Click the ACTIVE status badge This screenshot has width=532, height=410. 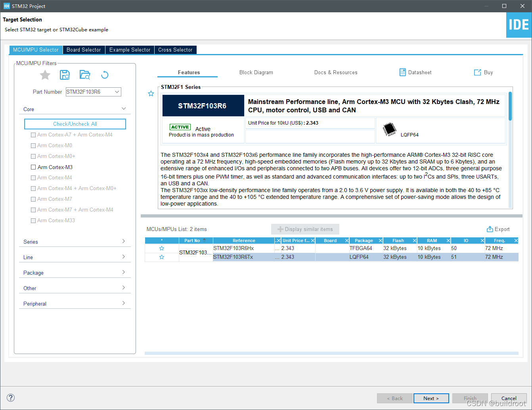(x=180, y=127)
